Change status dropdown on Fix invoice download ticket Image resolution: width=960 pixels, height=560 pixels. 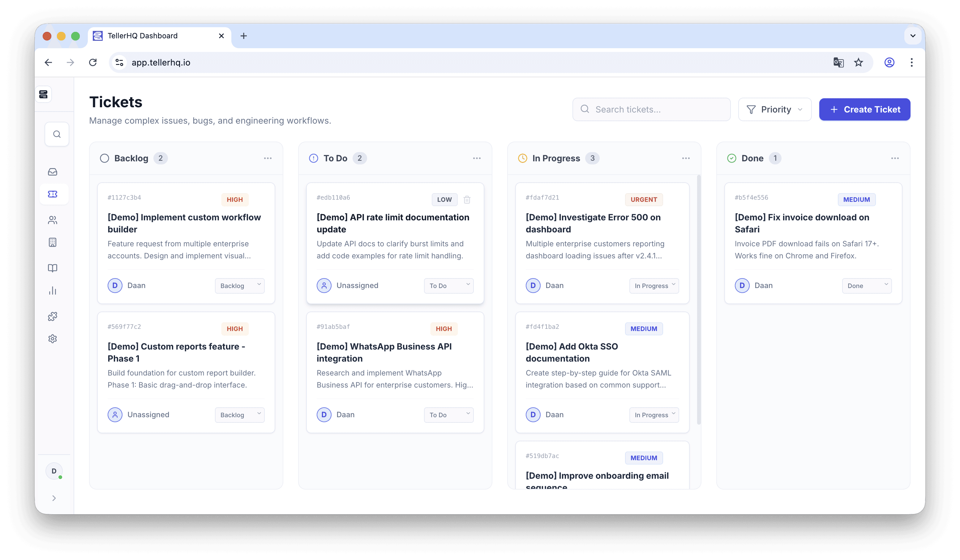[866, 286]
